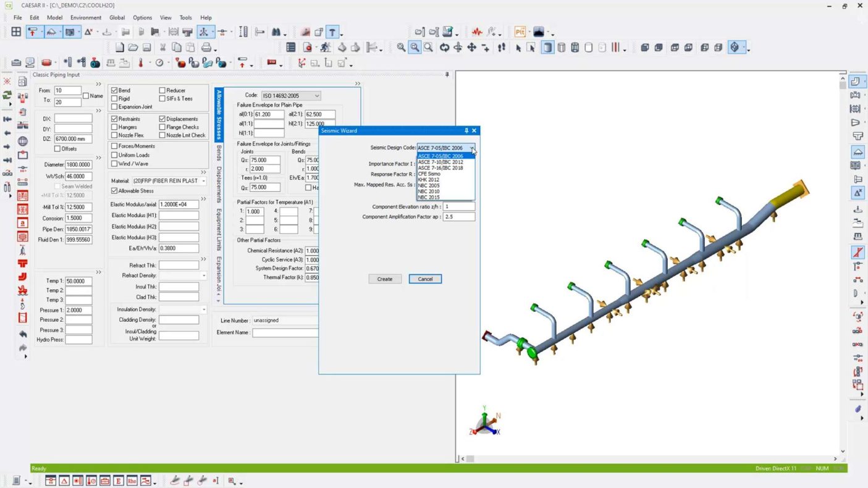Click the Print icon in the toolbar
Screen dimensions: 868x488
coord(206,48)
